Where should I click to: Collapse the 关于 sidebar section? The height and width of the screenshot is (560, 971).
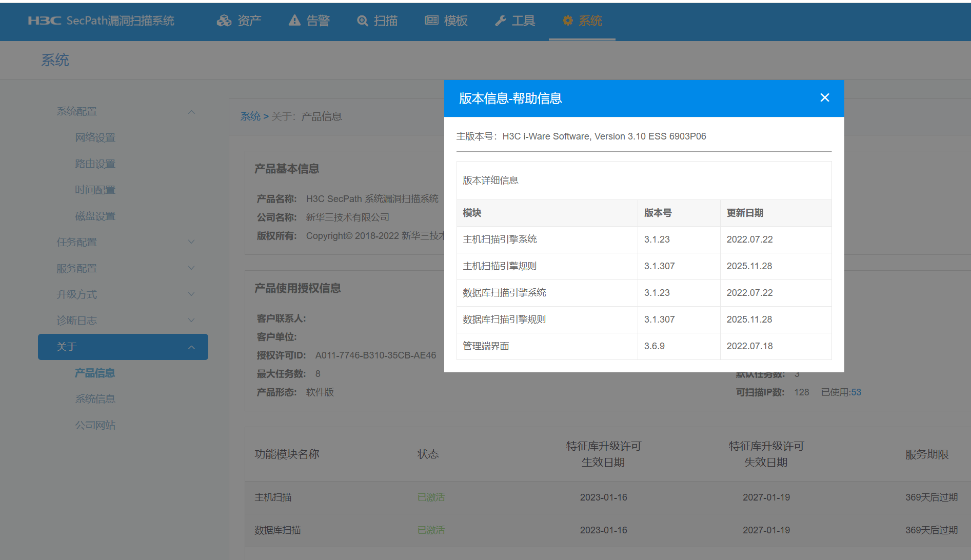click(x=191, y=347)
